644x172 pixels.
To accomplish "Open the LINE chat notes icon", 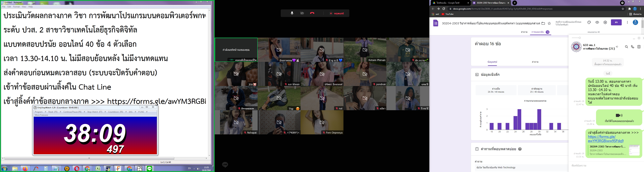I will click(639, 47).
